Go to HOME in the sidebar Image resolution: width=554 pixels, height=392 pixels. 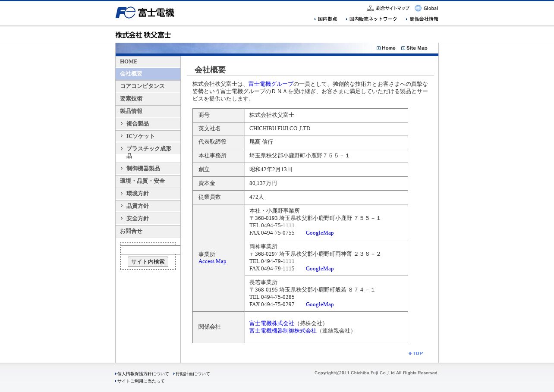[148, 62]
